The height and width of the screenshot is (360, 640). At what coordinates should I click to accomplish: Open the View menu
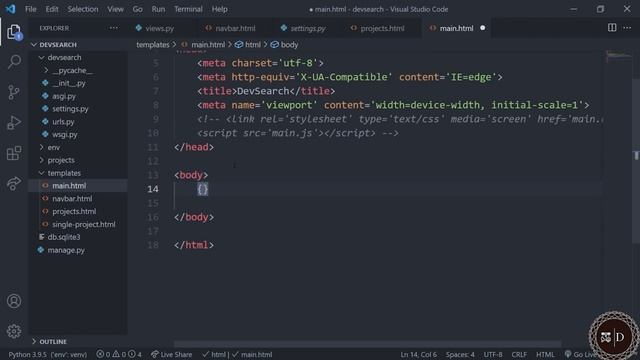tap(116, 9)
